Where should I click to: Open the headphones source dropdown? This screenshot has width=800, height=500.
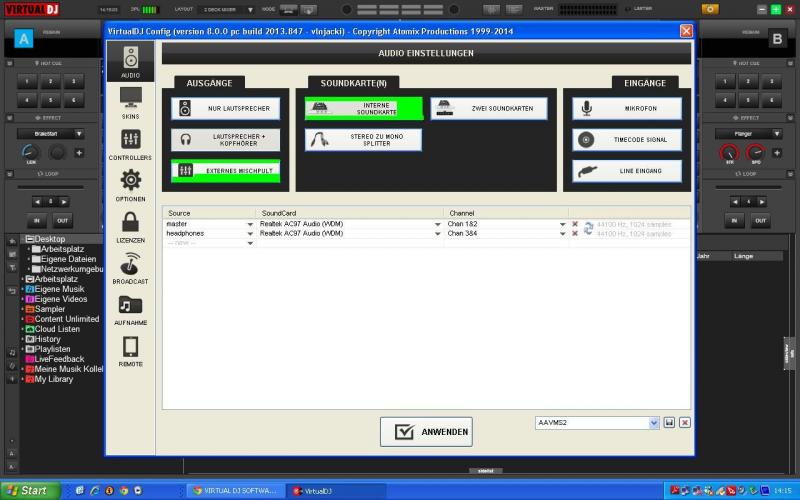[250, 234]
